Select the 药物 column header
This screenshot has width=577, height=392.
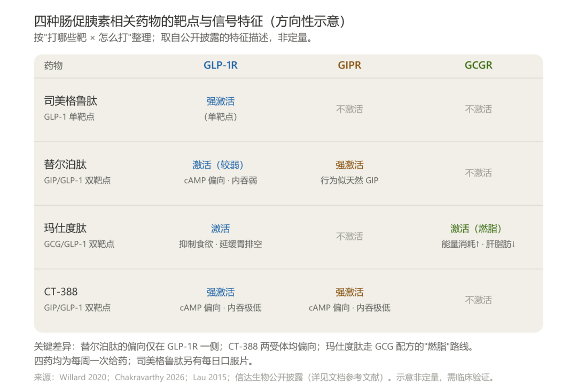pyautogui.click(x=53, y=66)
